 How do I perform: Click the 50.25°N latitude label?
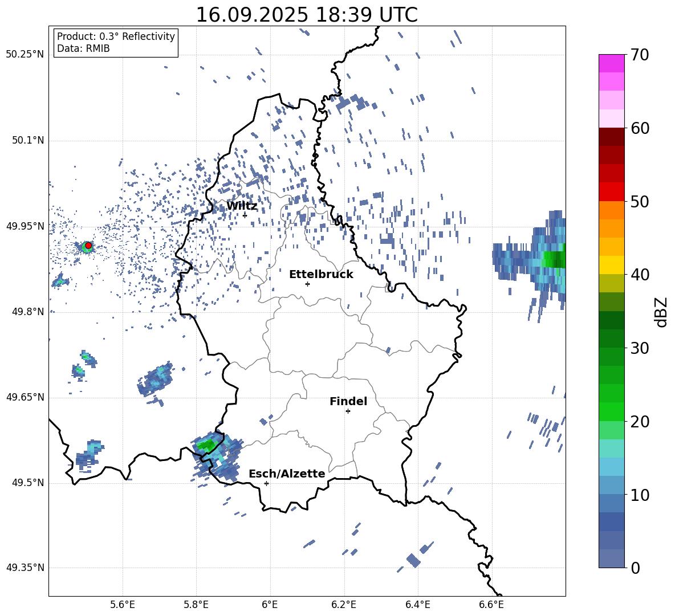[25, 55]
